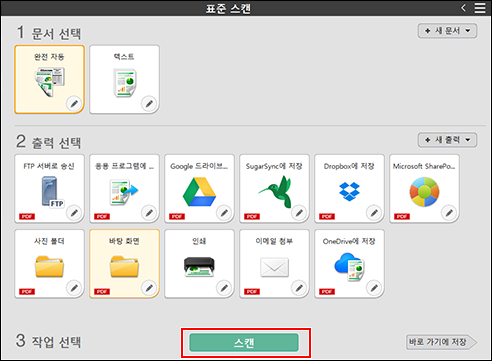Choose the Google 드라이브 output icon
The image size is (492, 361).
199,192
